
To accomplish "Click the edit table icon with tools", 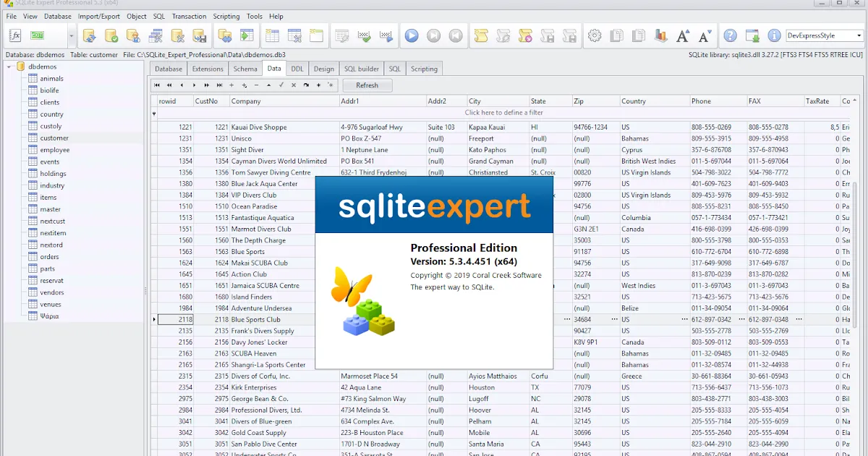I will pyautogui.click(x=294, y=35).
